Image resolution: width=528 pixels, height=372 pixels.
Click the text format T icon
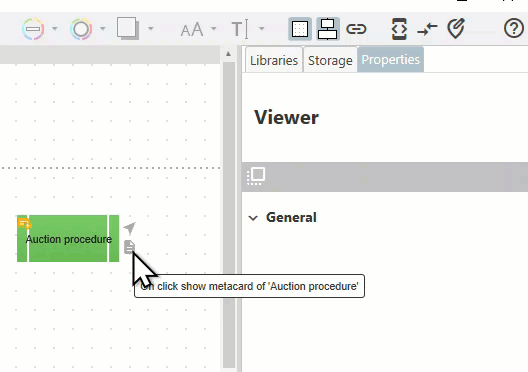pos(240,29)
